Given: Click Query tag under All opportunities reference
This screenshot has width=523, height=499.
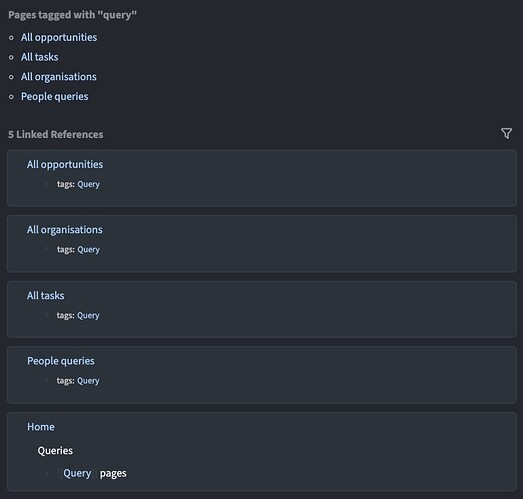Looking at the screenshot, I should pyautogui.click(x=88, y=184).
